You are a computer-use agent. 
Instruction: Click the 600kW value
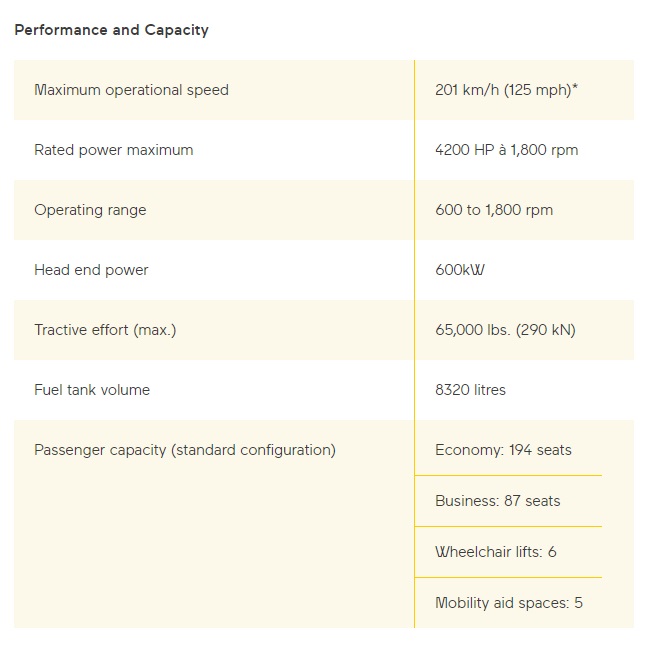(x=460, y=270)
